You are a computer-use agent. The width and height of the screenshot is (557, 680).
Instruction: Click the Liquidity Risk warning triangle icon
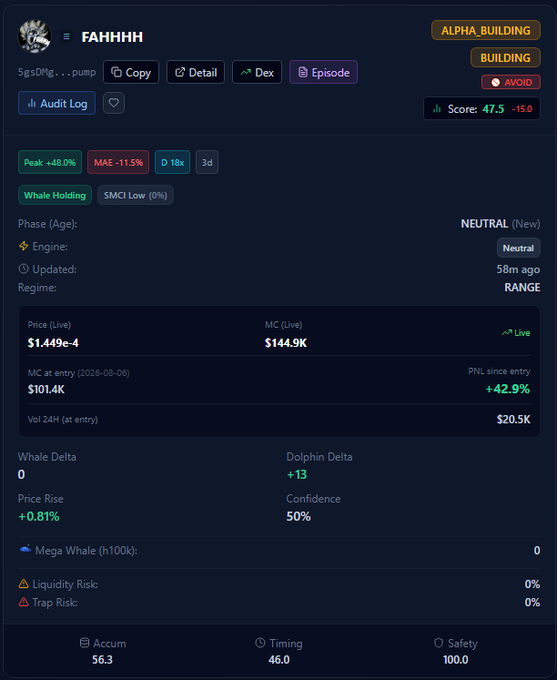23,584
